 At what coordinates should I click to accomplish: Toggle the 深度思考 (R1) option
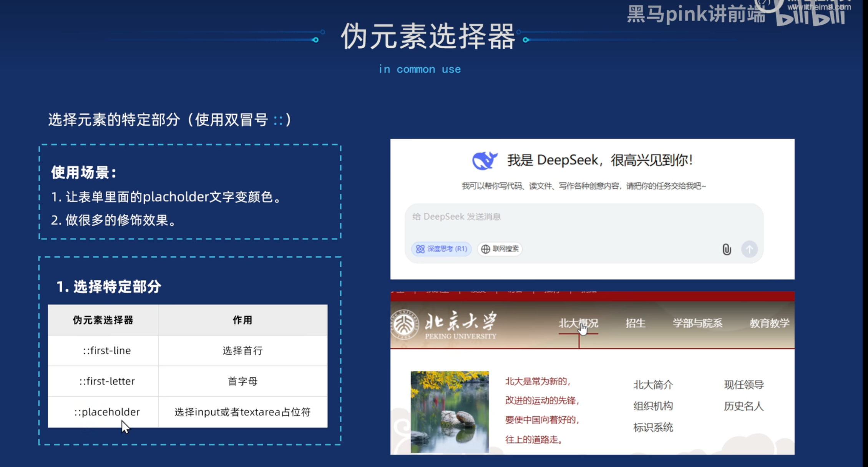pos(441,249)
